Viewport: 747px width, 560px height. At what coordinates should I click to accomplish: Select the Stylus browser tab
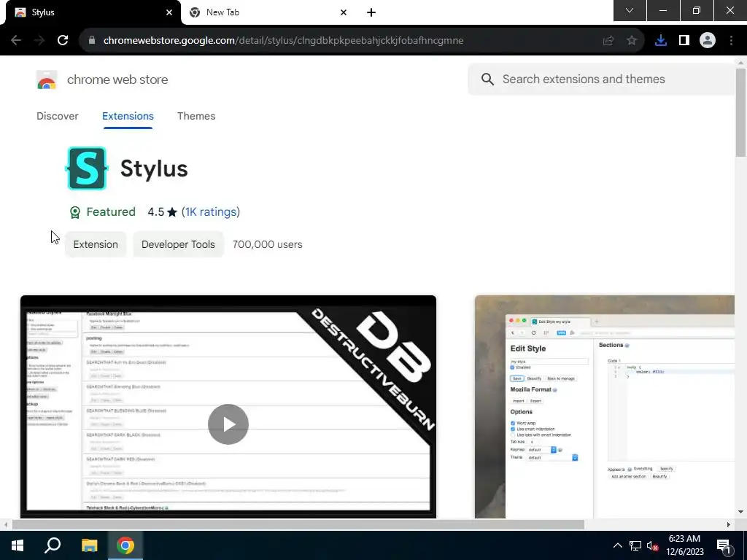pos(93,13)
